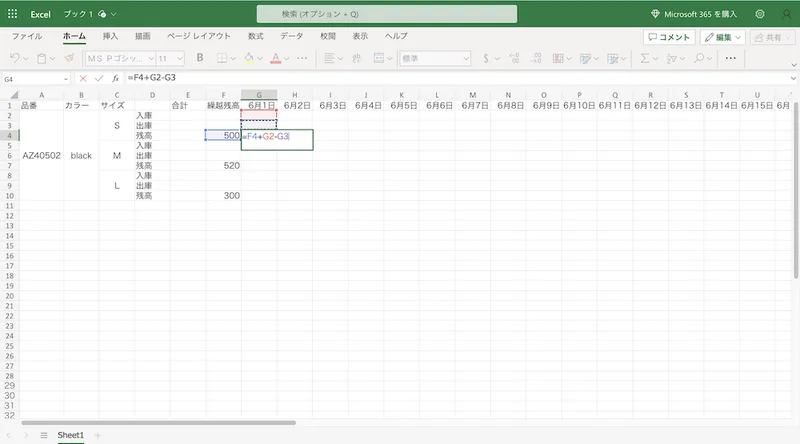This screenshot has width=800, height=444.
Task: Switch to ページ レイアウト tab
Action: click(199, 36)
